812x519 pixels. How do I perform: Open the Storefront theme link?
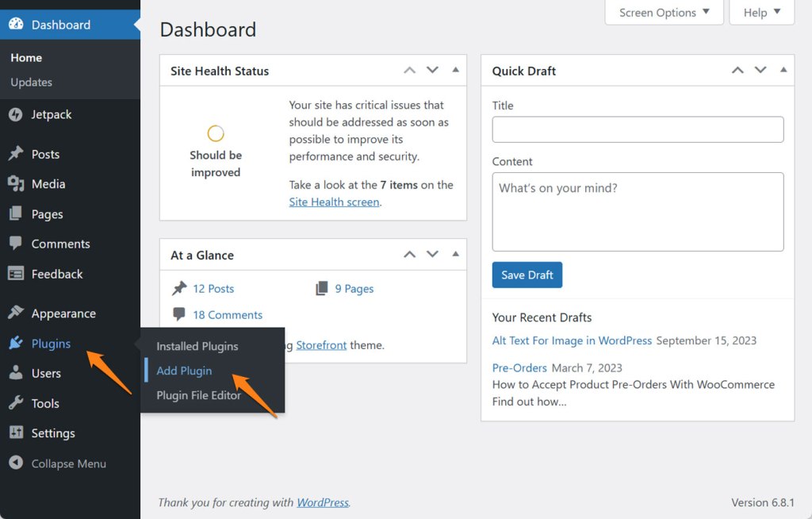click(321, 344)
